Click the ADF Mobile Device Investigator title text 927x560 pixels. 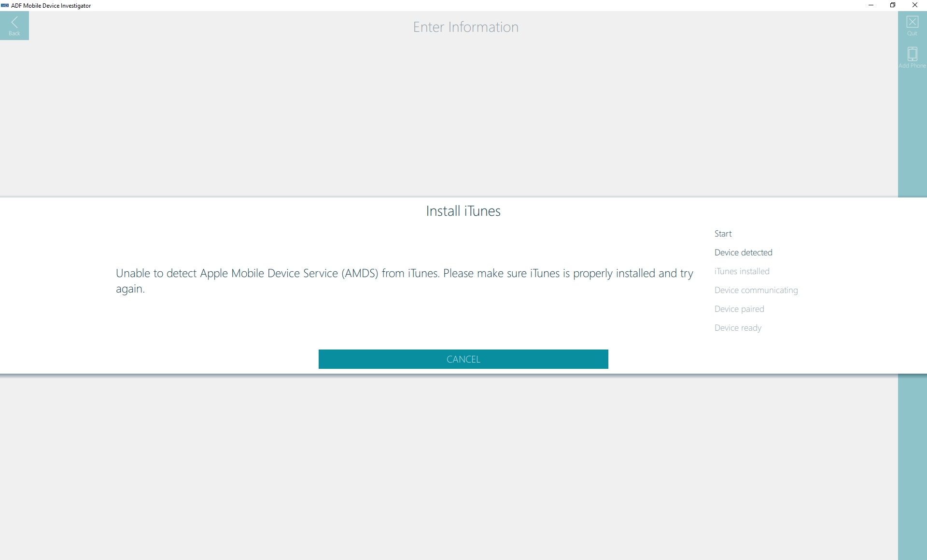(51, 6)
